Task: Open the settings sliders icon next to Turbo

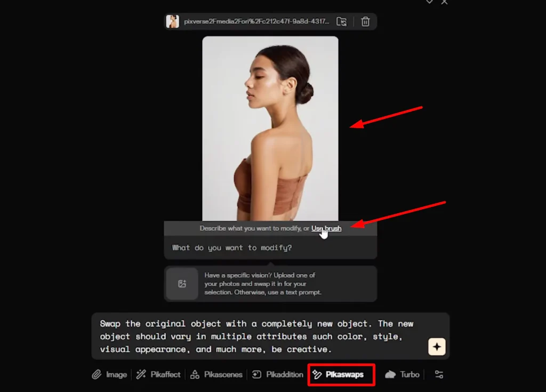Action: click(439, 374)
